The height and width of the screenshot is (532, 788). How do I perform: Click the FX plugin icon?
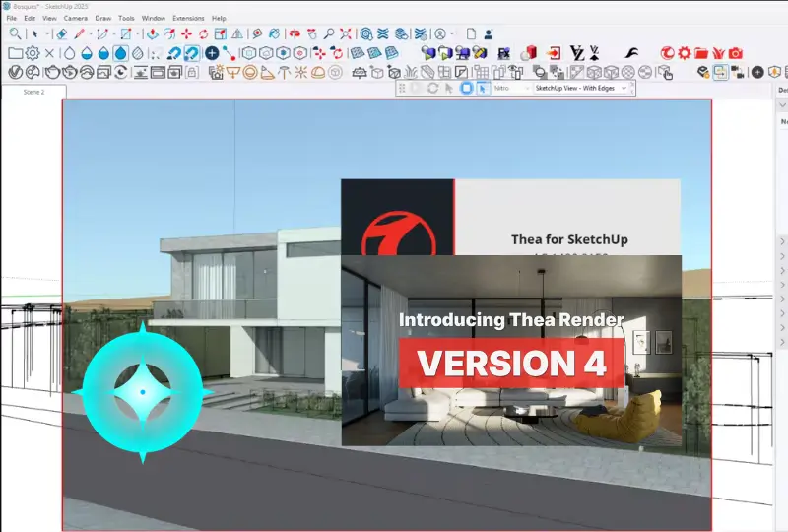[x=504, y=53]
